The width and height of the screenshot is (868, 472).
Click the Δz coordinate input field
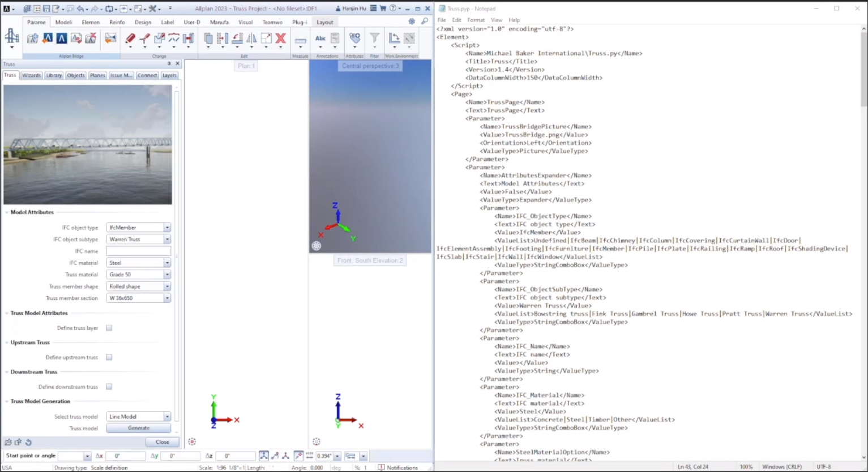235,456
